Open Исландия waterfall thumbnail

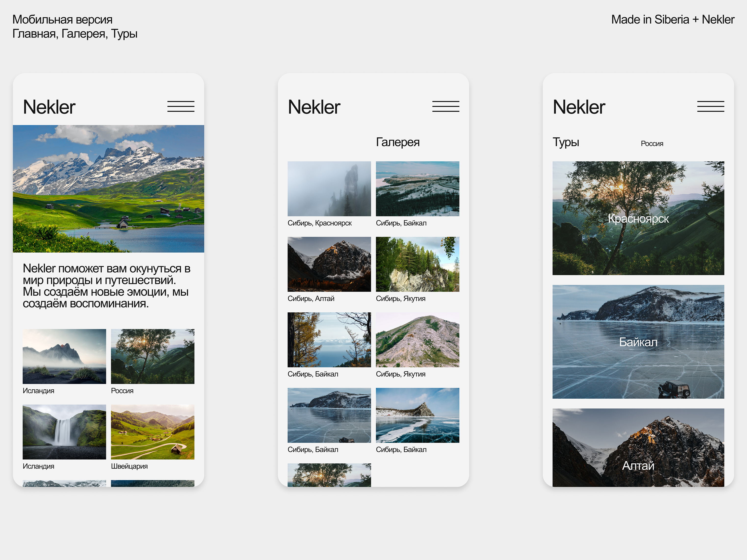[64, 432]
